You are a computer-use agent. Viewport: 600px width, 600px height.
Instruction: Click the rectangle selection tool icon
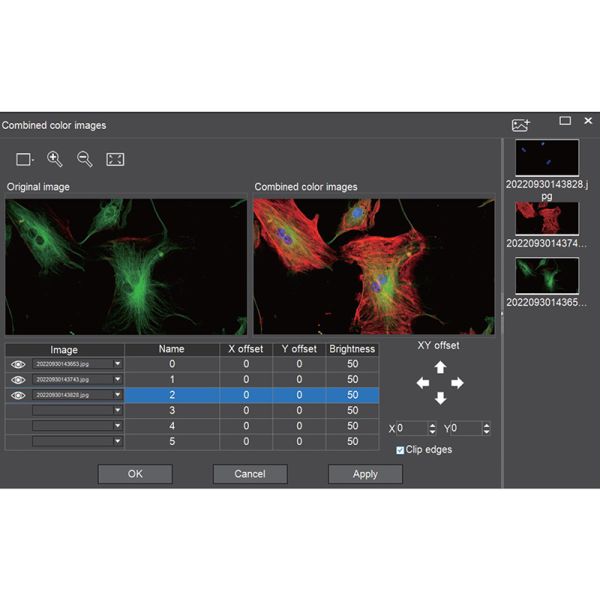click(x=25, y=159)
